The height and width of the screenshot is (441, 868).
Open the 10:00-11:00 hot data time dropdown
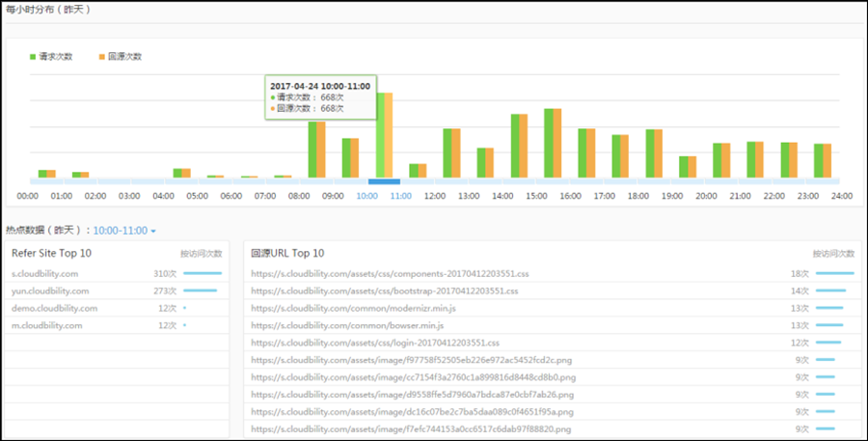124,231
